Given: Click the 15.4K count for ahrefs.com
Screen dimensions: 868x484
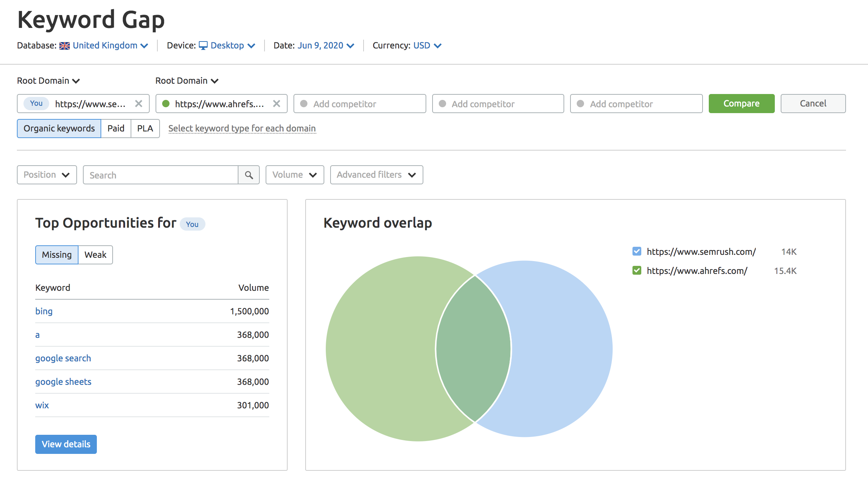Looking at the screenshot, I should point(785,271).
